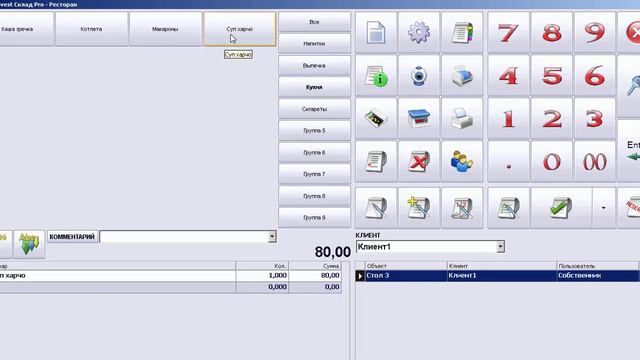Screen dimensions: 640x360
Task: Tap keypad digit 4
Action: tap(509, 76)
